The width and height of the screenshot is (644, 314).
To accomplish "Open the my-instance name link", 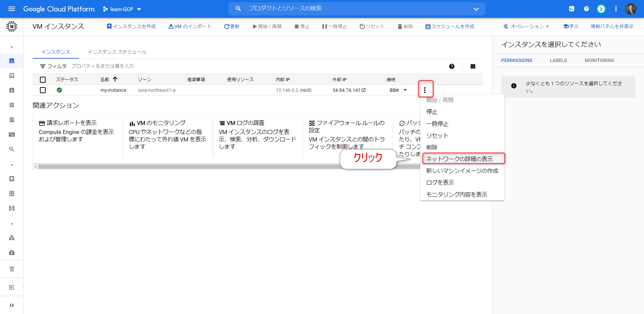I will [113, 90].
